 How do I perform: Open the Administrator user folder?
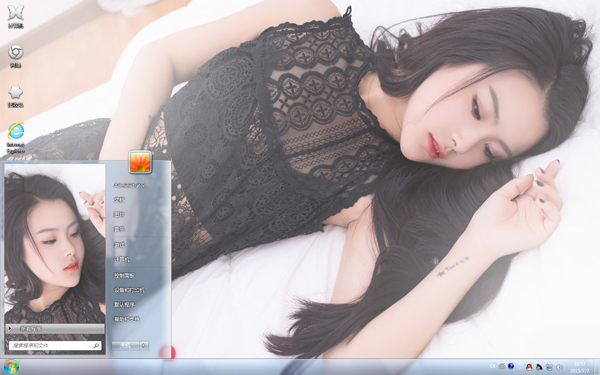(x=129, y=185)
